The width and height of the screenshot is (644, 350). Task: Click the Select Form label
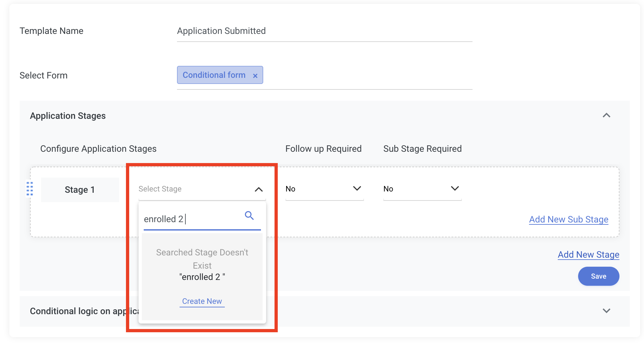pos(44,76)
